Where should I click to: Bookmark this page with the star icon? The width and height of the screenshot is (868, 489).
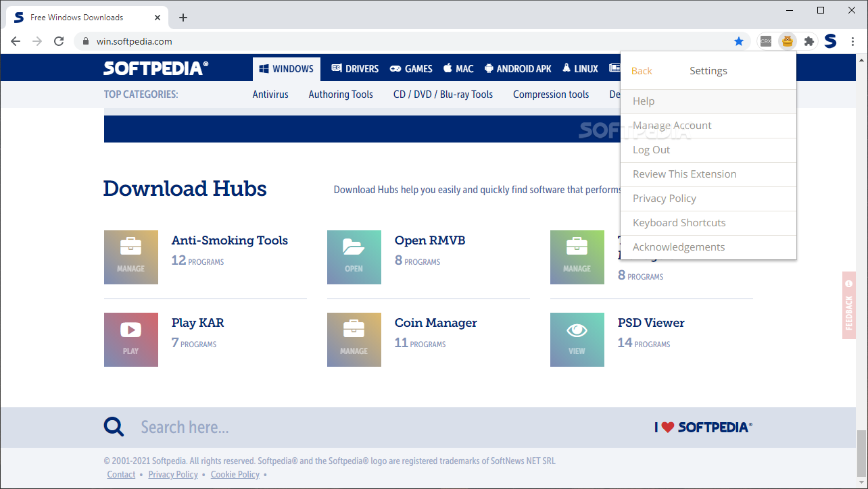[739, 41]
